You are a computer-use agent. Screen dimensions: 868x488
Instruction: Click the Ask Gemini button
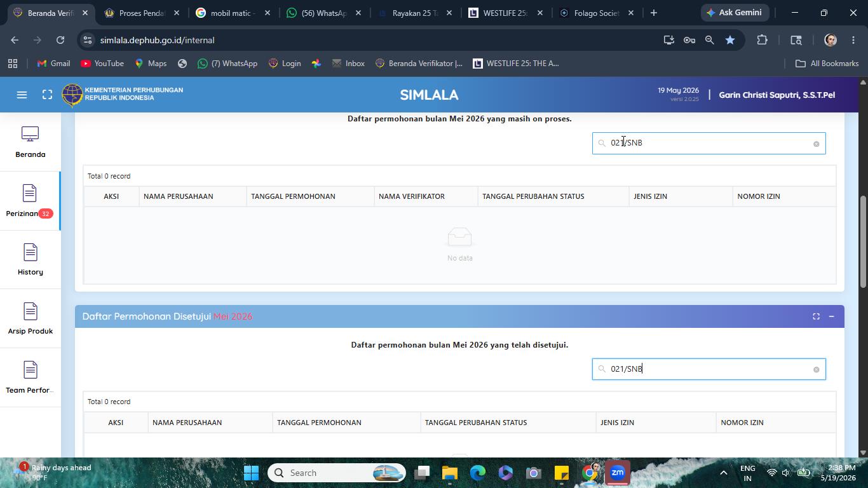[735, 13]
